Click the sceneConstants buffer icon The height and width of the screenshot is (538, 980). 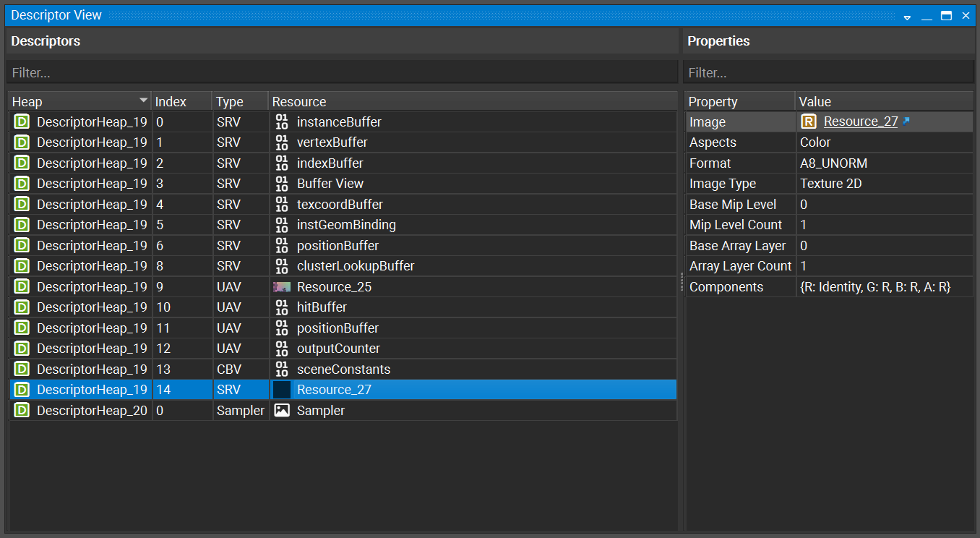(x=282, y=370)
